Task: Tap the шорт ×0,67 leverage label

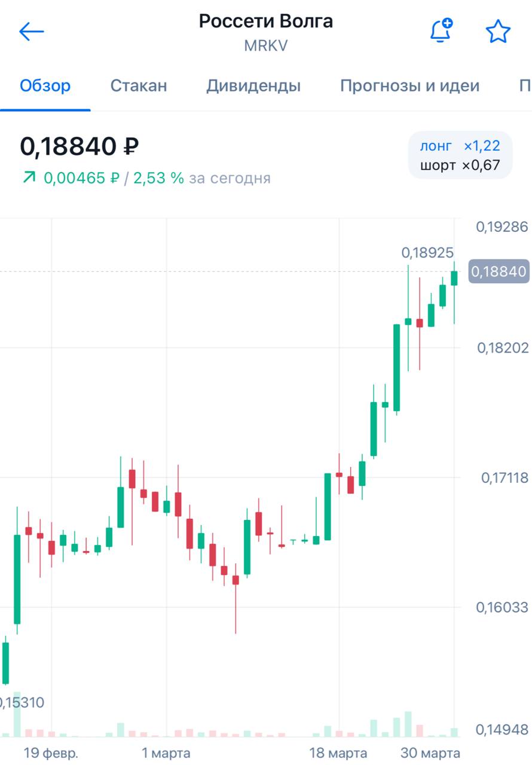Action: pyautogui.click(x=460, y=166)
